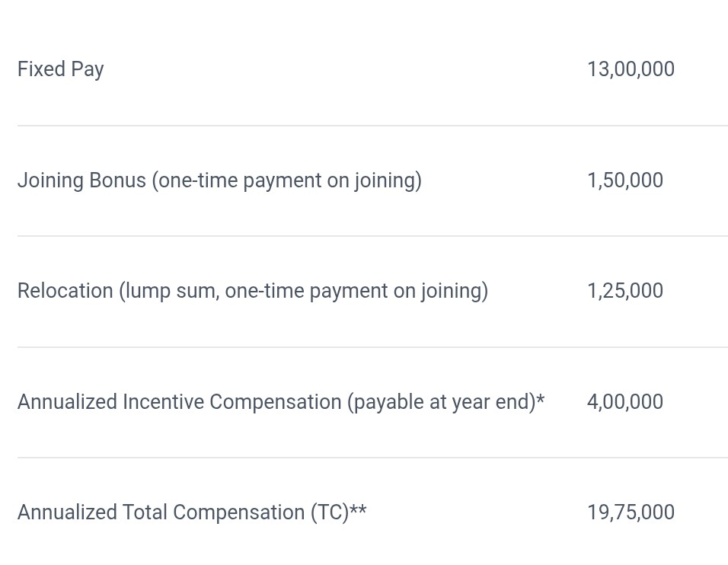Select the 1,50,000 joining bonus value
This screenshot has height=565, width=728.
tap(625, 180)
